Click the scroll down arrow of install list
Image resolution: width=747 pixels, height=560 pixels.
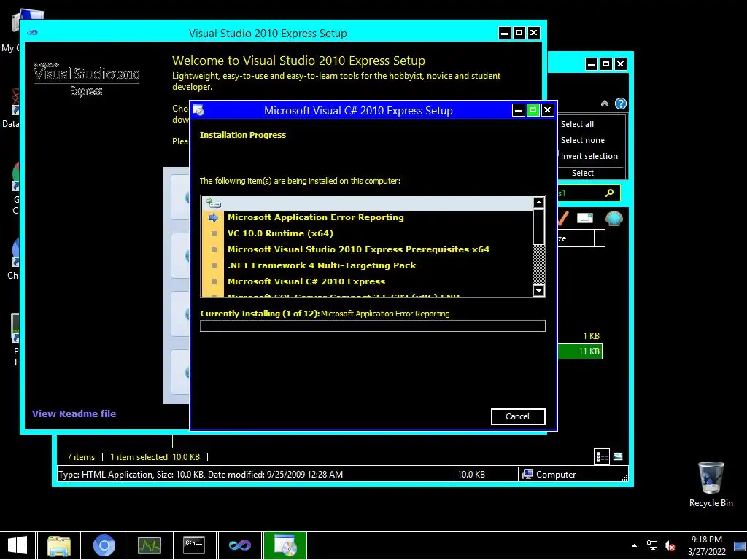(x=538, y=290)
